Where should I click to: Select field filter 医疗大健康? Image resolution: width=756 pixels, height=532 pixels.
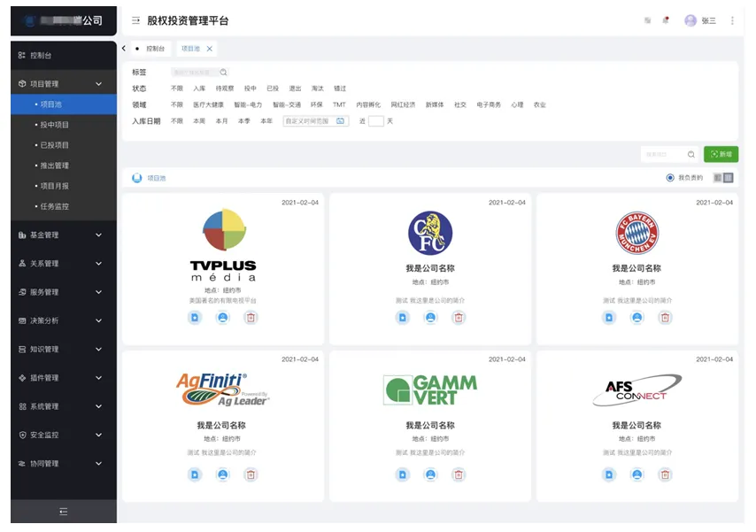(208, 105)
